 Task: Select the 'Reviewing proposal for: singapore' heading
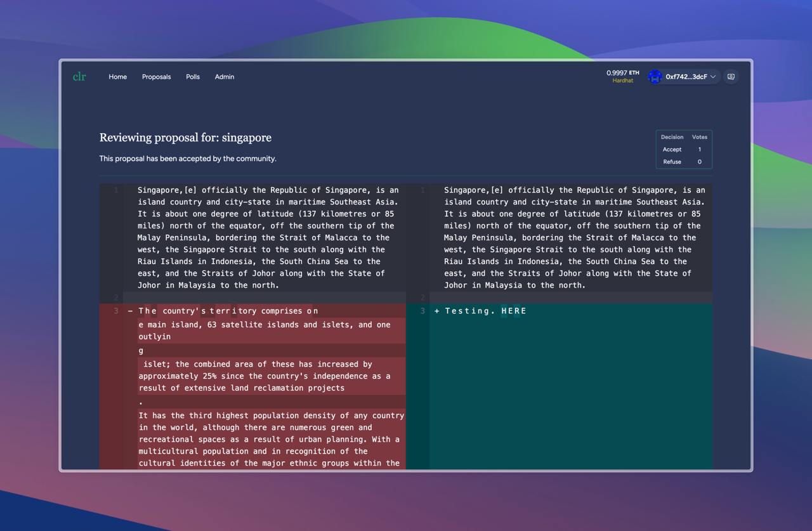pyautogui.click(x=185, y=138)
